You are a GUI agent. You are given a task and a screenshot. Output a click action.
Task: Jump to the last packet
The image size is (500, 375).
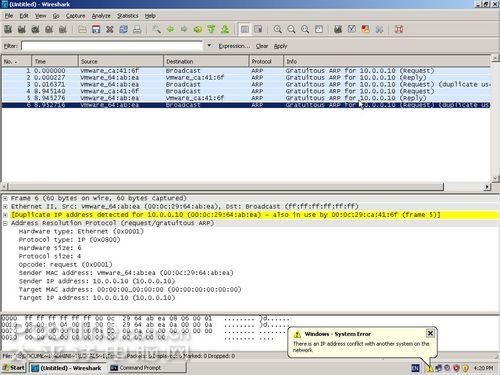(x=225, y=29)
